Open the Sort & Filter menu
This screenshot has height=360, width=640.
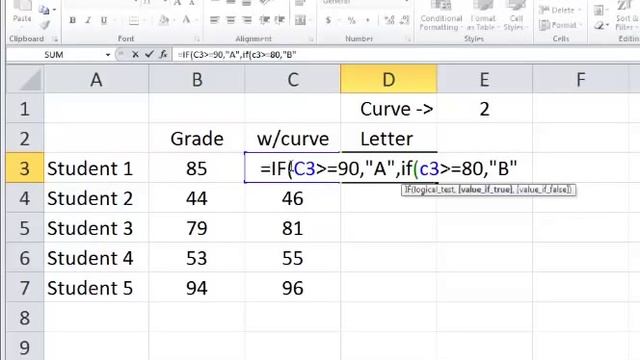[626, 16]
